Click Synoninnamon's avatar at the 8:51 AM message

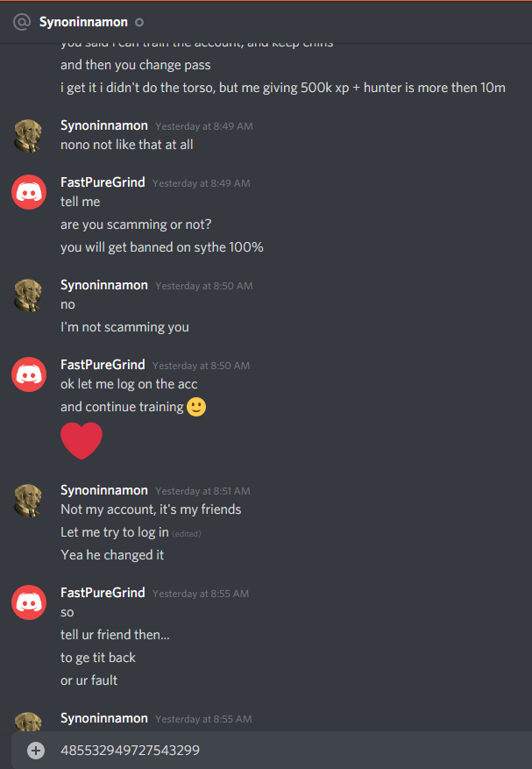[x=28, y=500]
